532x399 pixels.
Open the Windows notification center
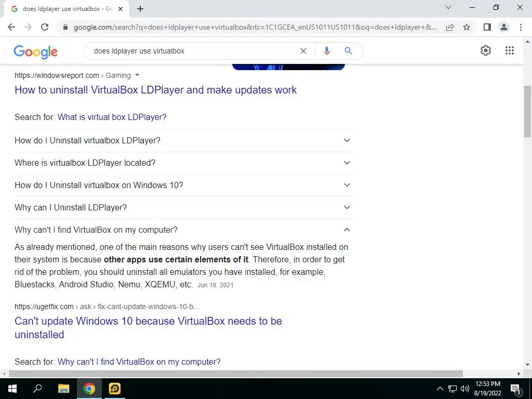515,389
